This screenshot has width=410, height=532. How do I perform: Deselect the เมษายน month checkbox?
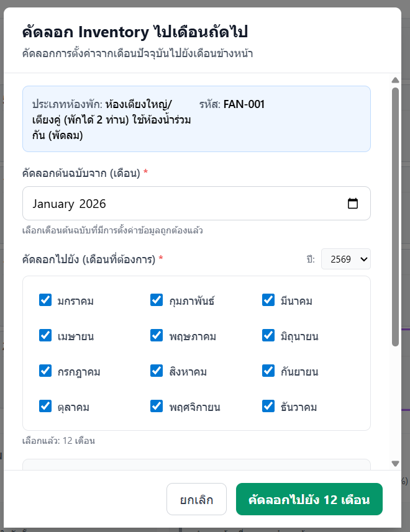pos(45,336)
